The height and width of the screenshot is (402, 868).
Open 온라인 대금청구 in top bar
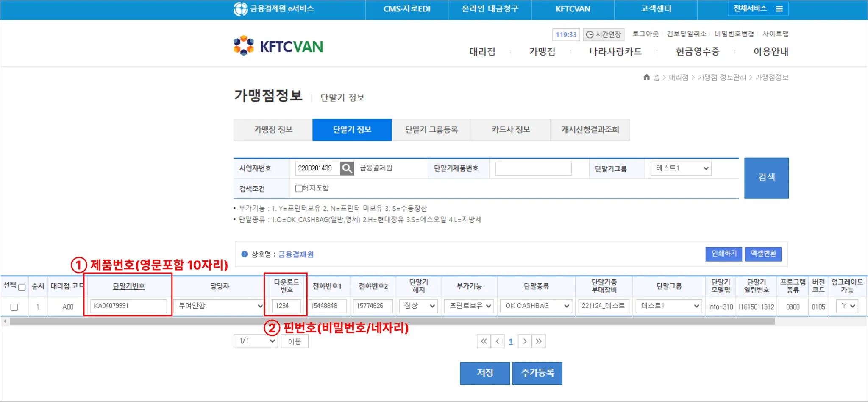[x=490, y=9]
